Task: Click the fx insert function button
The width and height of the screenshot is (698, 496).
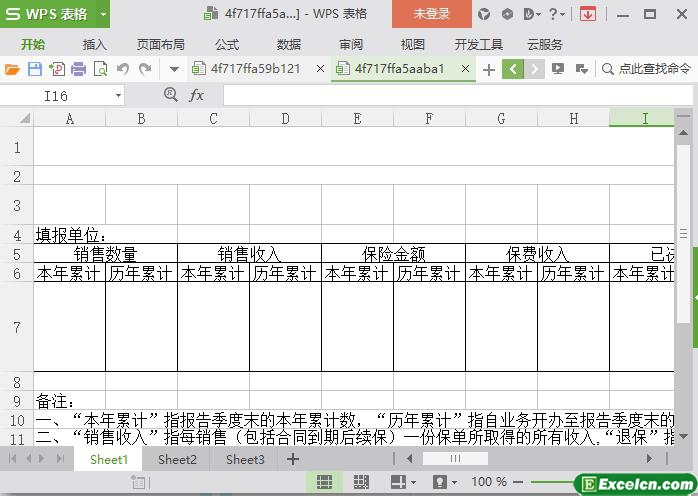Action: [x=196, y=95]
